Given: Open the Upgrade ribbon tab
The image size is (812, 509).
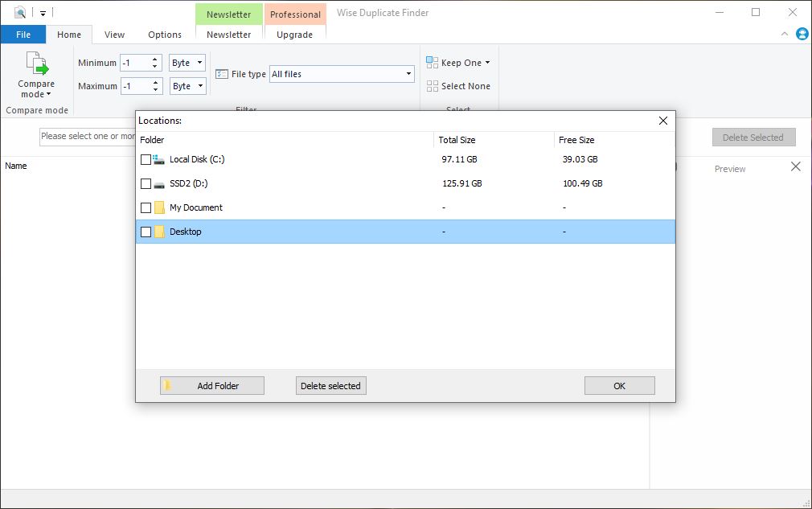Looking at the screenshot, I should click(x=295, y=35).
